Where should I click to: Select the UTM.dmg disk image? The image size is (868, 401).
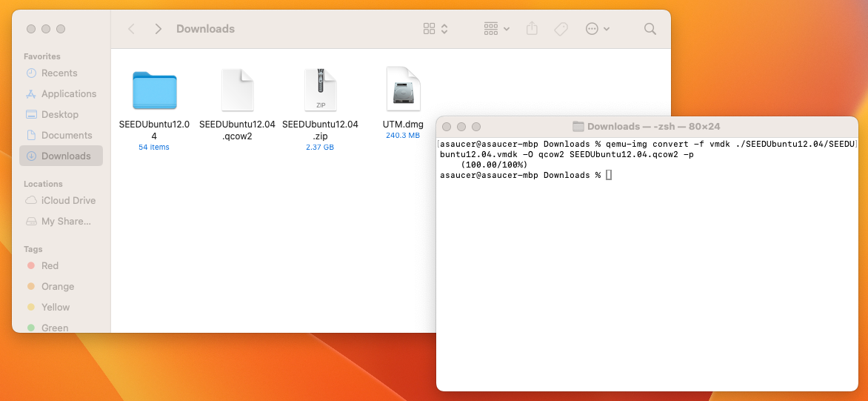403,90
